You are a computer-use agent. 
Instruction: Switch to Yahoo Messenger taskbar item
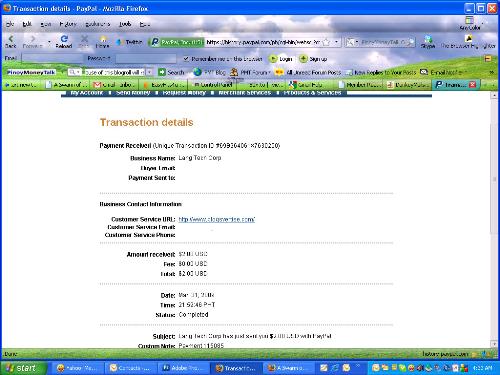77,368
